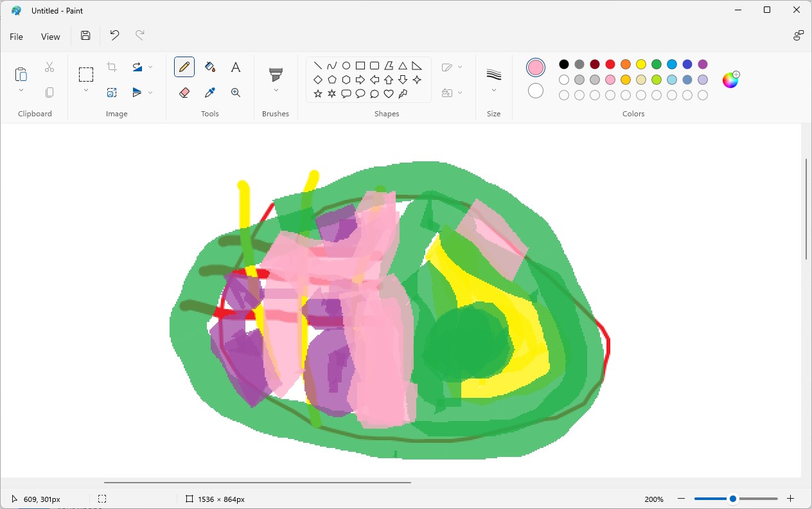Open the File menu
The height and width of the screenshot is (509, 812).
click(16, 37)
